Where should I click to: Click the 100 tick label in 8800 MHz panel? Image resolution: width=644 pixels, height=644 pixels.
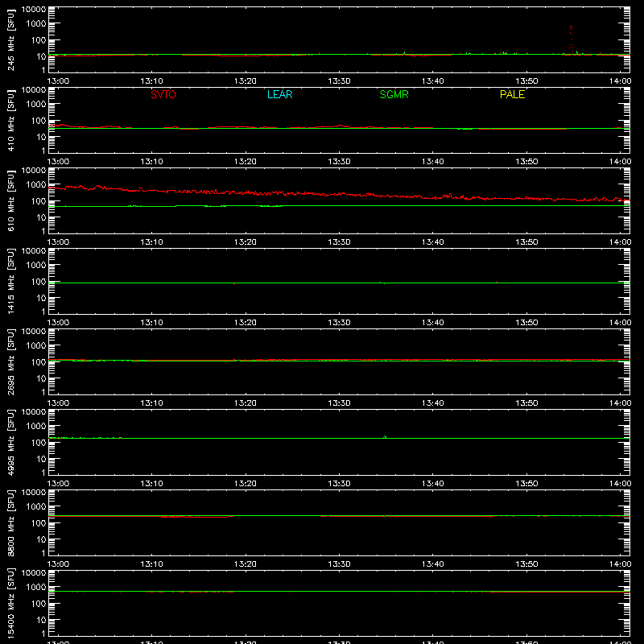coord(39,523)
